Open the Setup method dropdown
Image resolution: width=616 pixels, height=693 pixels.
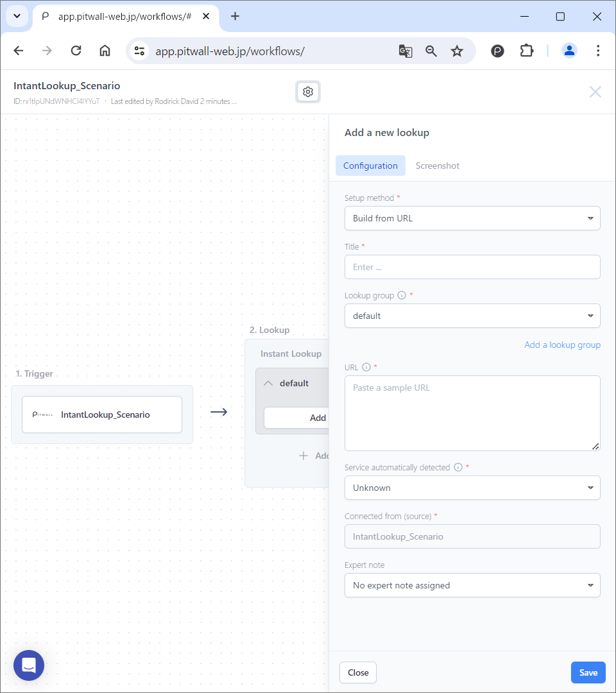tap(472, 218)
